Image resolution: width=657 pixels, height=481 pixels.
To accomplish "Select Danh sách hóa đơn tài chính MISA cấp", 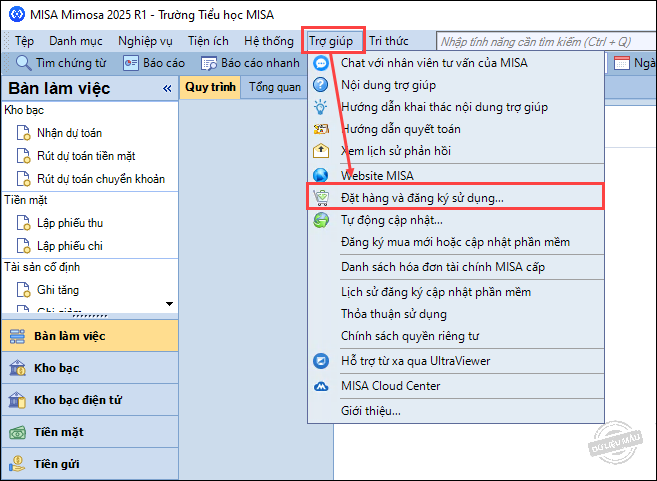I will pos(456,267).
